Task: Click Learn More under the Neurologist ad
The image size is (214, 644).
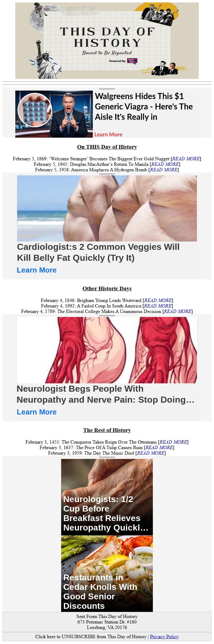Action: click(x=37, y=412)
